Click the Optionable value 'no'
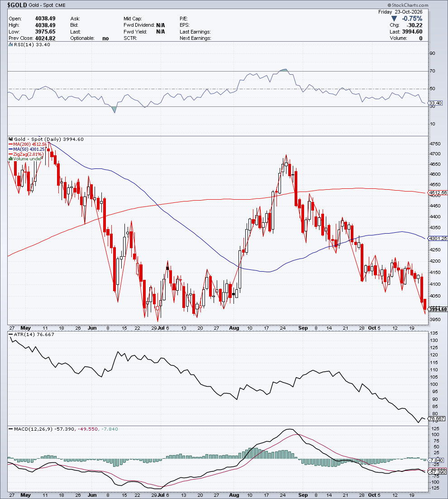Viewport: 448px width, 499px height. pos(105,38)
